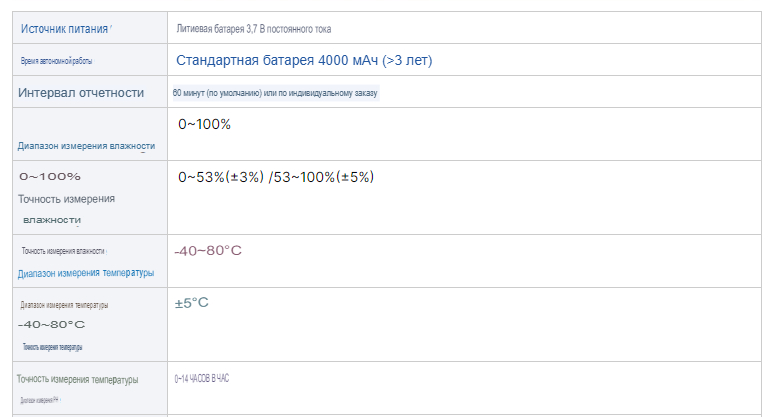Viewport: 771px width, 417px height.
Task: Click the small single-line "Точность измерения влажности" text
Action: [62, 251]
